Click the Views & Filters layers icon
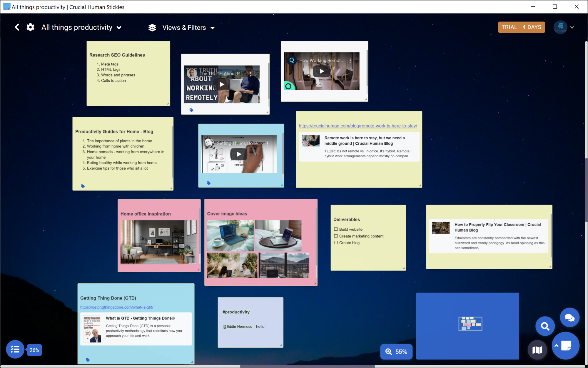The image size is (588, 368). [152, 28]
